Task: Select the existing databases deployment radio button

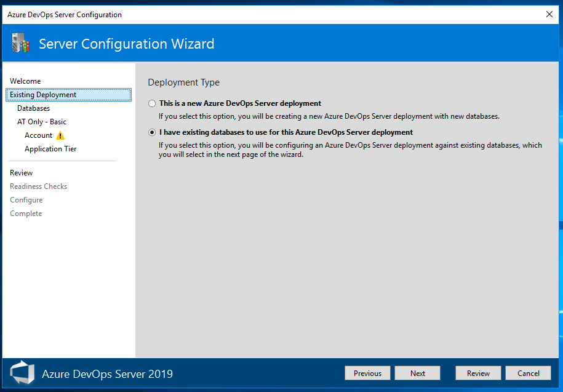Action: coord(152,132)
